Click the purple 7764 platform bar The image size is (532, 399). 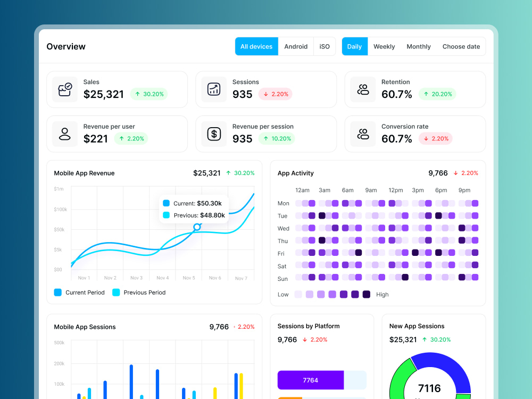point(311,380)
